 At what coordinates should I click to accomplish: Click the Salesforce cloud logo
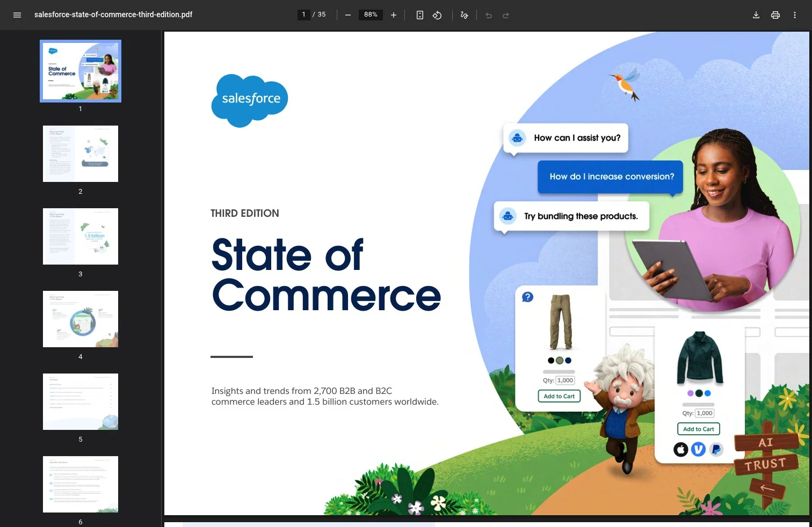pos(250,100)
